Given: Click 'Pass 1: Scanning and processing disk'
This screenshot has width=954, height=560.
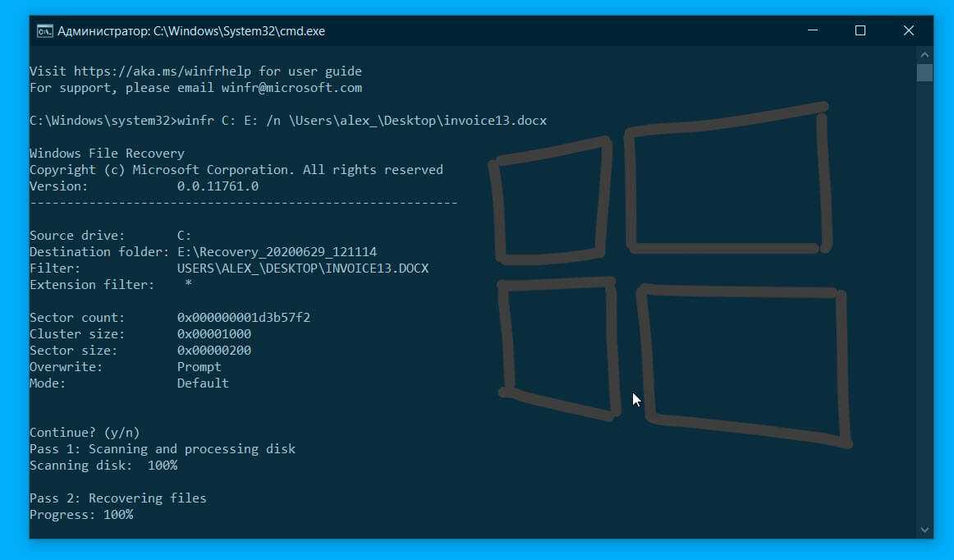Looking at the screenshot, I should 163,449.
